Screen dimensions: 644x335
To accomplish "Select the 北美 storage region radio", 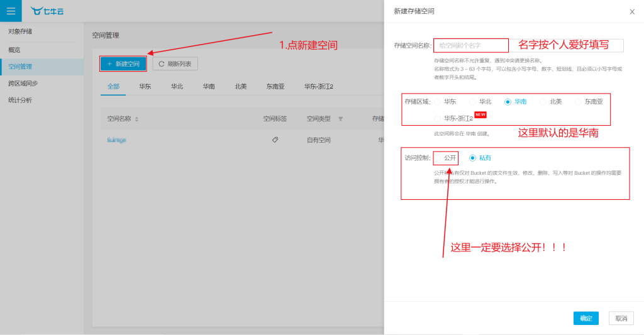I will tap(543, 101).
